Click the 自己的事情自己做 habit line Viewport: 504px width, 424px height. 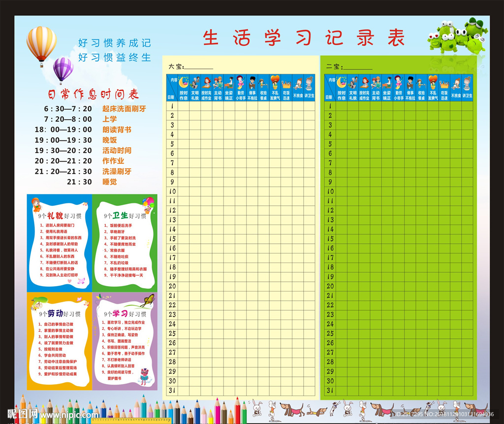(x=56, y=324)
